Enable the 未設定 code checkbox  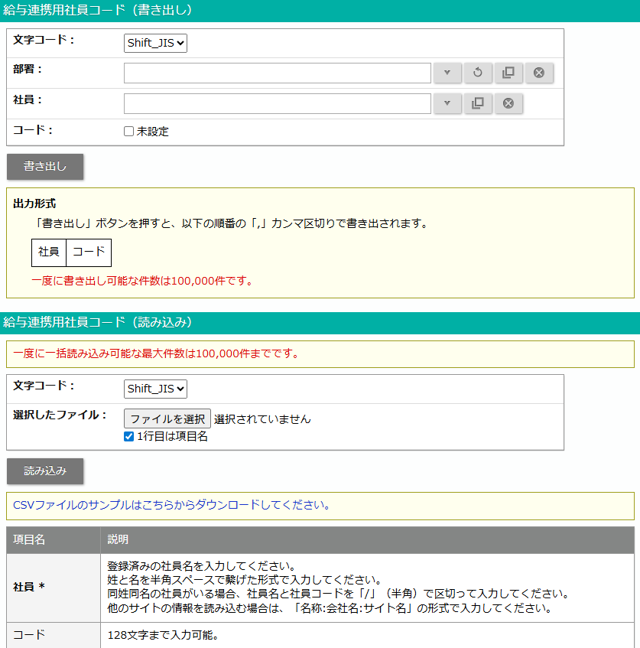click(129, 131)
